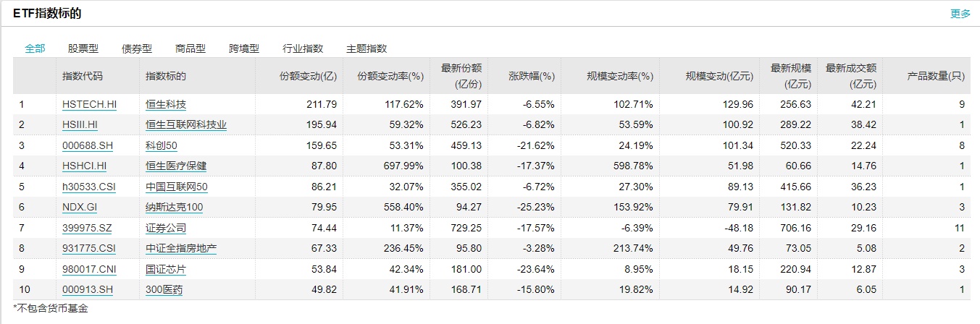The width and height of the screenshot is (980, 324).
Task: Switch to the 主题指数 tab
Action: pos(367,48)
